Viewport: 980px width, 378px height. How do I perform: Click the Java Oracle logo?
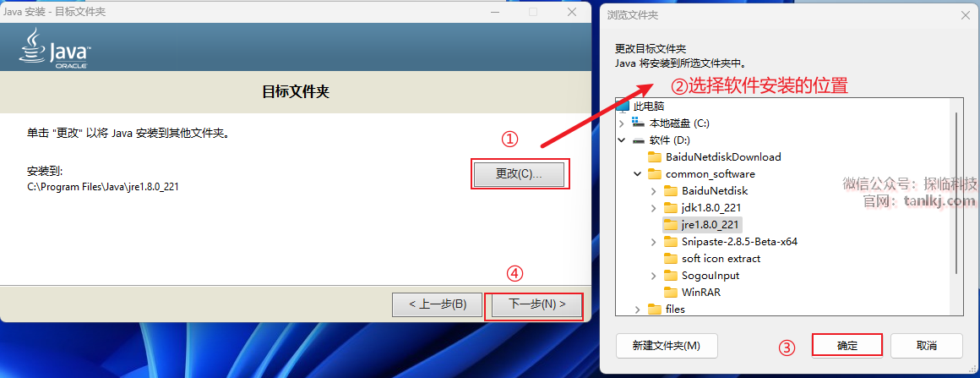[54, 48]
